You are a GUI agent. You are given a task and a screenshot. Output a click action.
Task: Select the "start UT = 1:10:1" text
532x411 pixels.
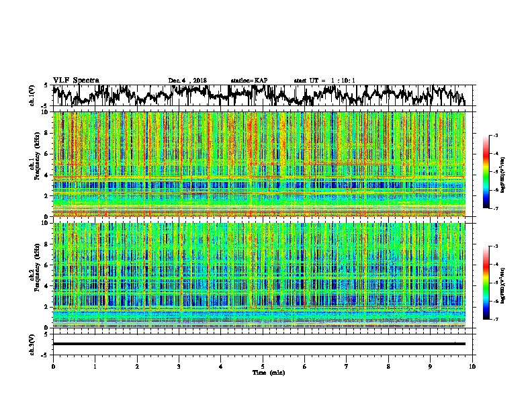click(x=324, y=81)
